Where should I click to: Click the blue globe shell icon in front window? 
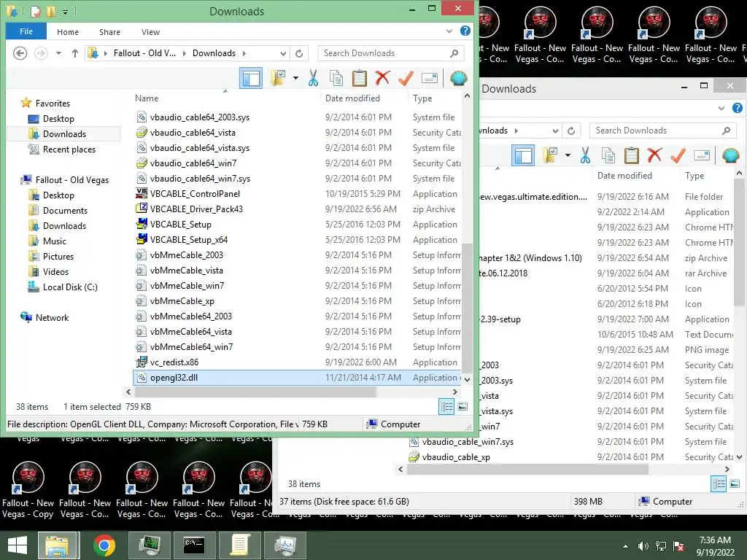(458, 78)
